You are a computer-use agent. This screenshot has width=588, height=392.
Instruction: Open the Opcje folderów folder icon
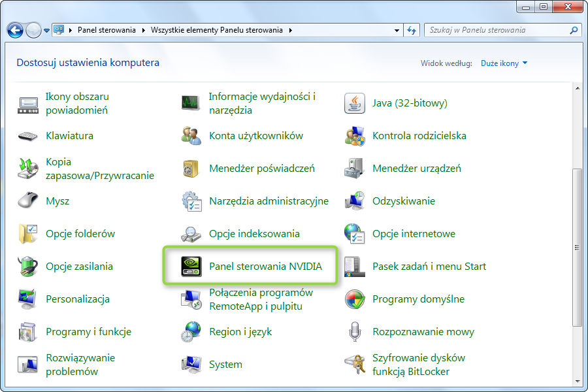27,234
